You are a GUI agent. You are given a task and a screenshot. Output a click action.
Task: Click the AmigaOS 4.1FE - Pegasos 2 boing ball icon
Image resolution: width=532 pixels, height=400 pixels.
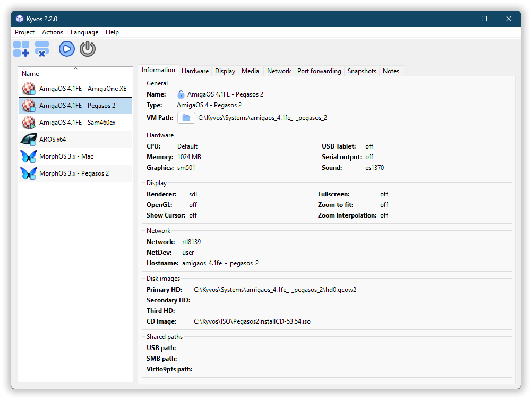[29, 106]
